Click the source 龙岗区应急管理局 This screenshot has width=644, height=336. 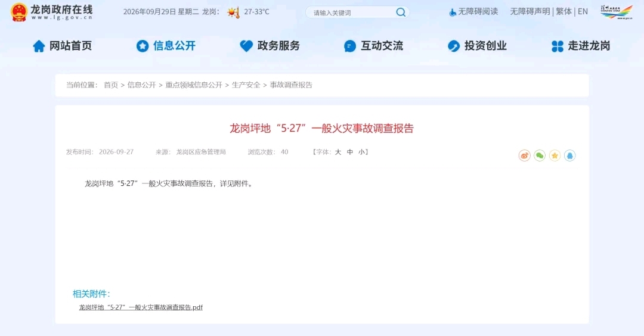(201, 152)
